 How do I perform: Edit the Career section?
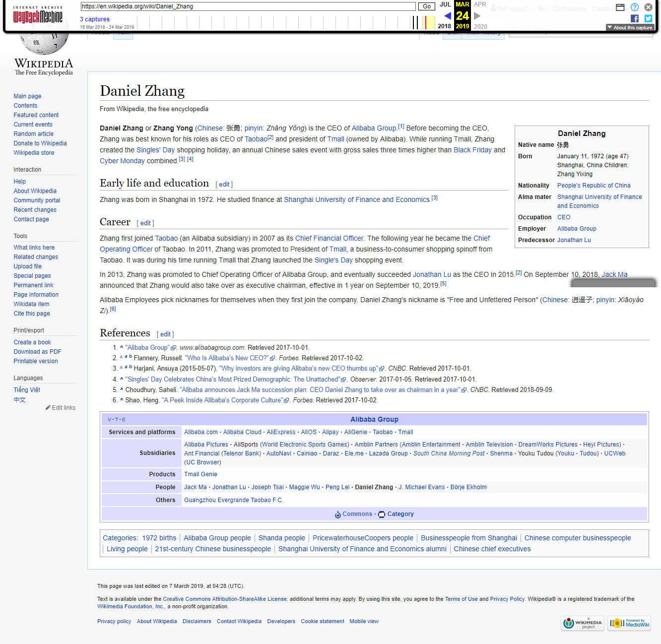(146, 223)
